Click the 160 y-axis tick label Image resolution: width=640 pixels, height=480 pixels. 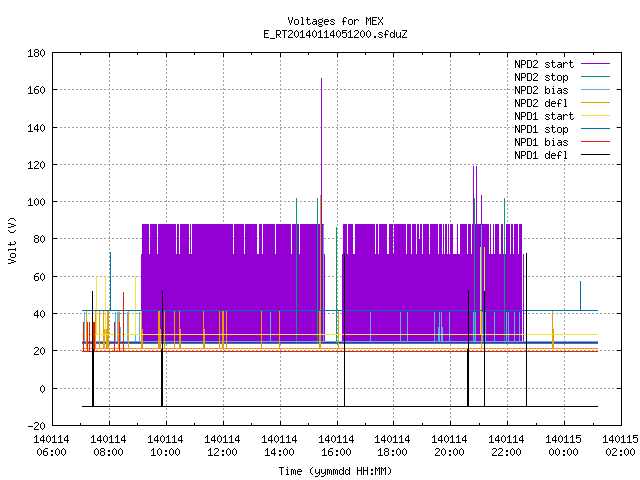pyautogui.click(x=36, y=90)
